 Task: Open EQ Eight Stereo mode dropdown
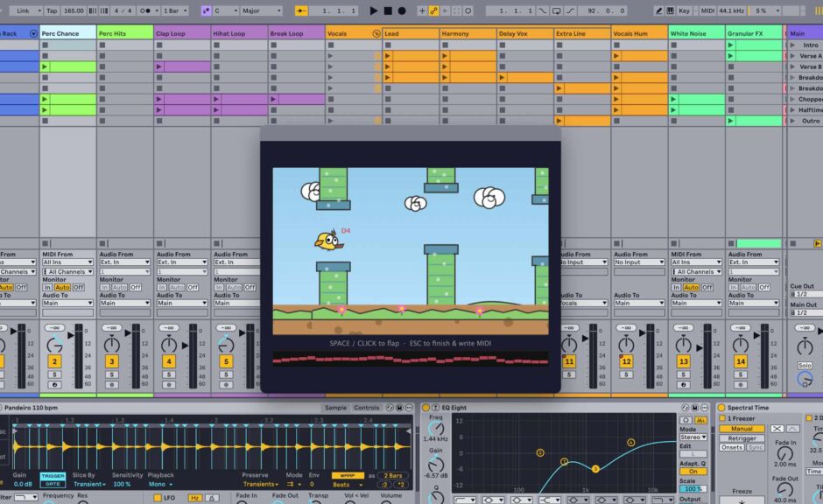click(x=693, y=437)
